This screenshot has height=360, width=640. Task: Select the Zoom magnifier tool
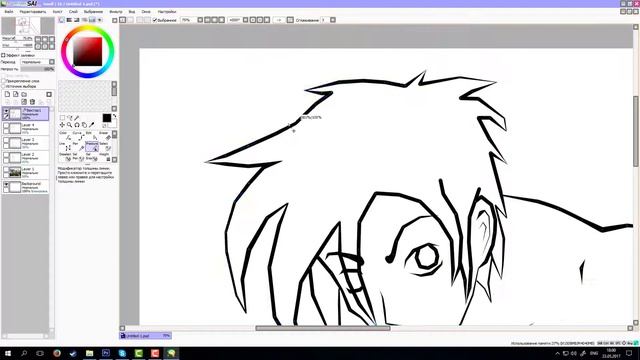69,125
